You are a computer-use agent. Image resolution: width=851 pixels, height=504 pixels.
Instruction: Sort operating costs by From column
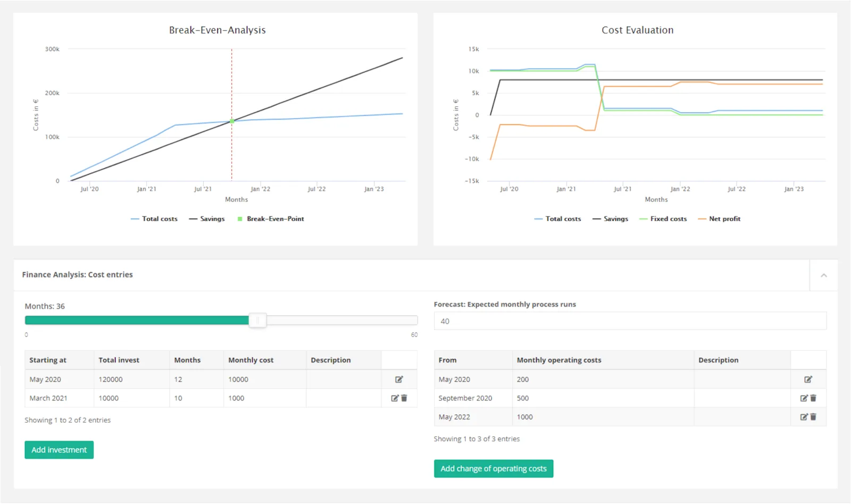pos(473,360)
